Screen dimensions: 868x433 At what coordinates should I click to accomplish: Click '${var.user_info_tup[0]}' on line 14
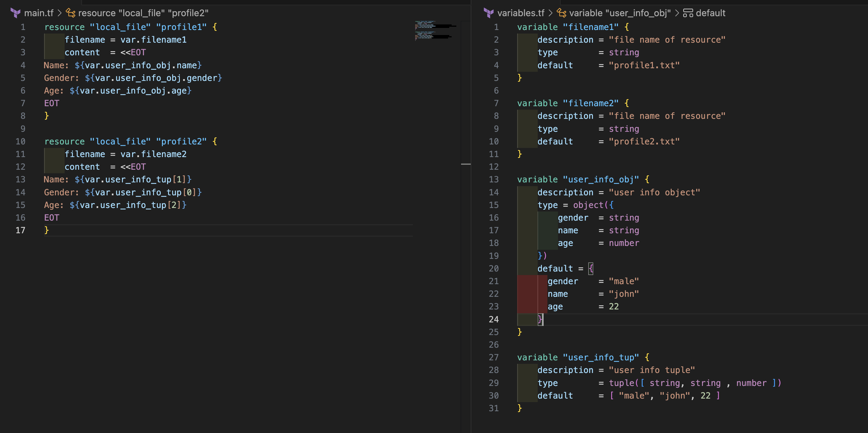click(x=144, y=192)
